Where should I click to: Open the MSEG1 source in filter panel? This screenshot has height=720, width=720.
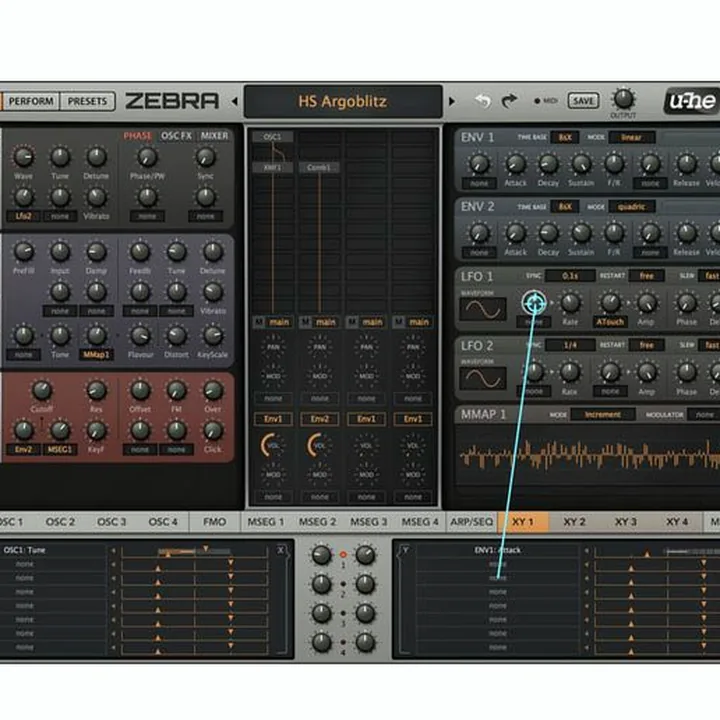[60, 449]
